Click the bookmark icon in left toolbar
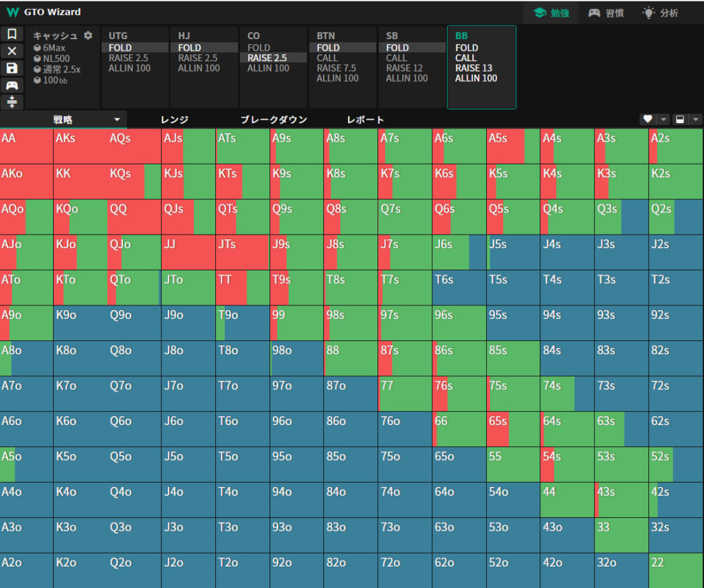 click(12, 34)
